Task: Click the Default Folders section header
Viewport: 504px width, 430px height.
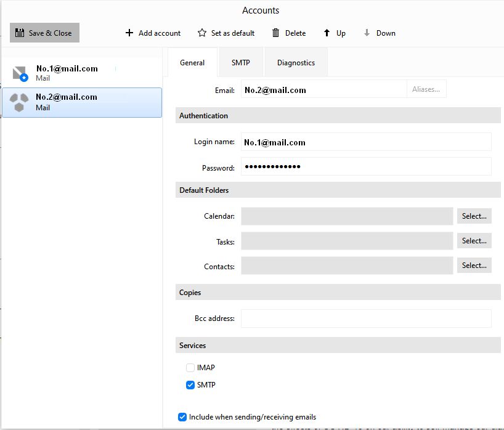Action: (x=338, y=190)
